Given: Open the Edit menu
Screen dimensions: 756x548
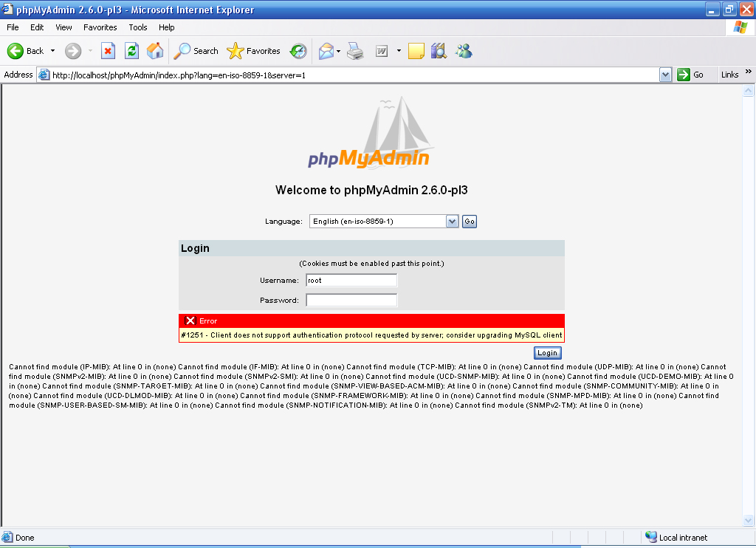Looking at the screenshot, I should [37, 27].
